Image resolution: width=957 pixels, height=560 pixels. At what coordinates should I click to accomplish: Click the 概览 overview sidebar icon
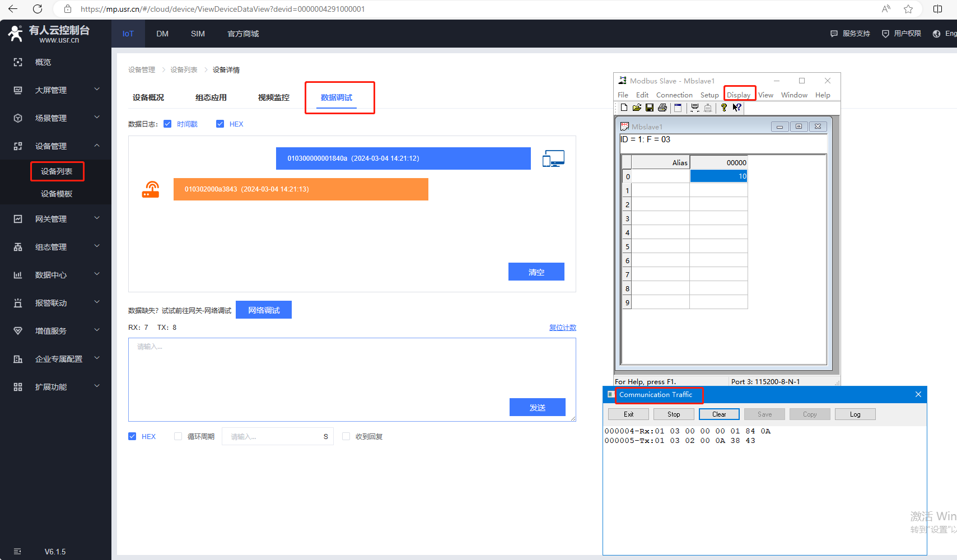click(18, 62)
